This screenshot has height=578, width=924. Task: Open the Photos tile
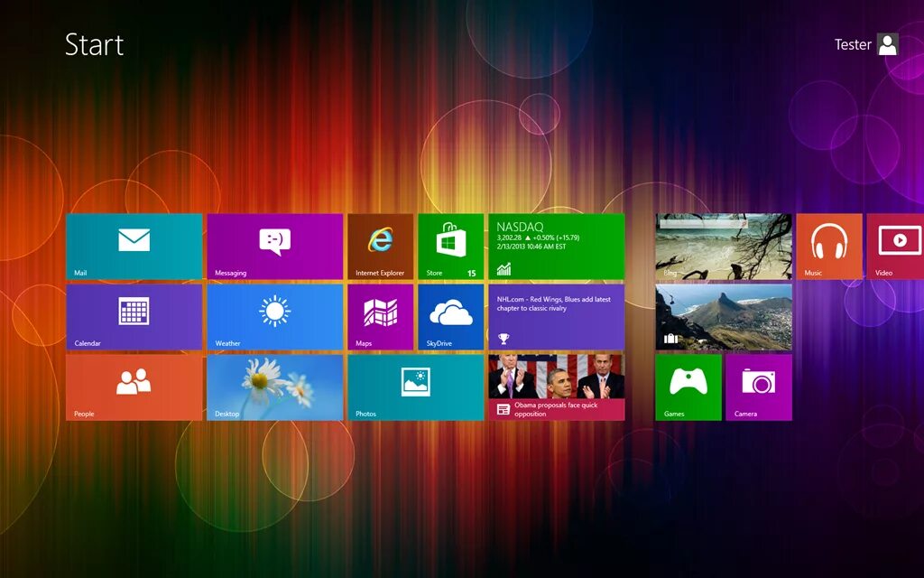tap(415, 387)
